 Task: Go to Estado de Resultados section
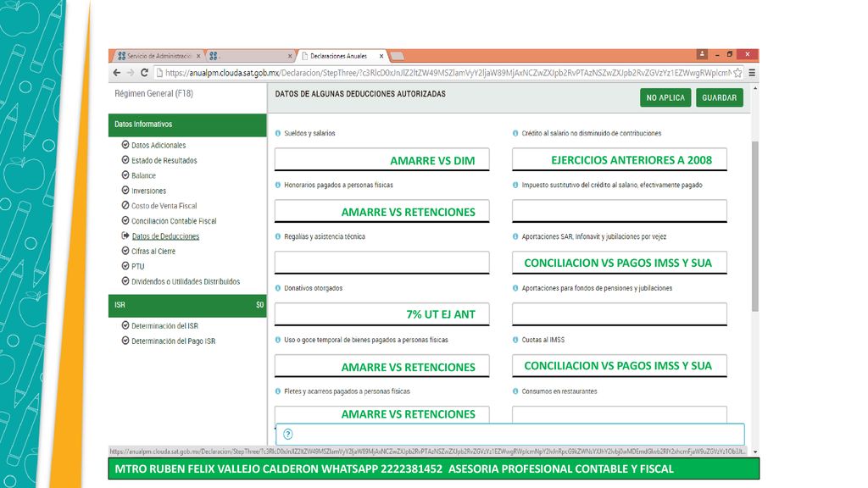(164, 160)
